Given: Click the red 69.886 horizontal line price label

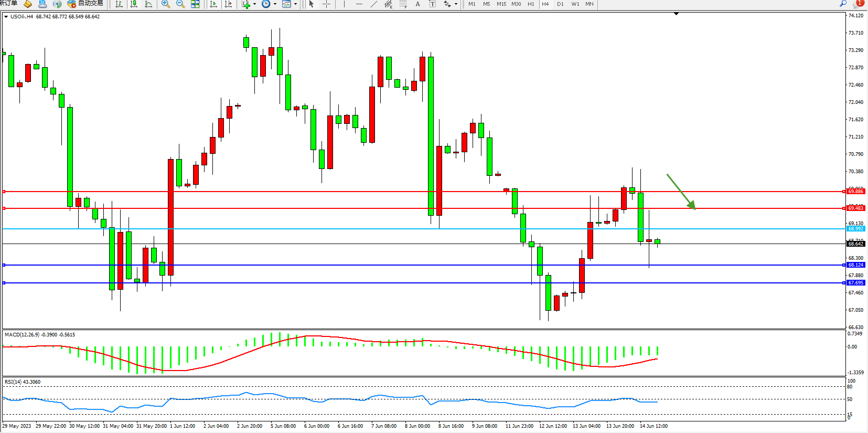Looking at the screenshot, I should click(x=855, y=192).
